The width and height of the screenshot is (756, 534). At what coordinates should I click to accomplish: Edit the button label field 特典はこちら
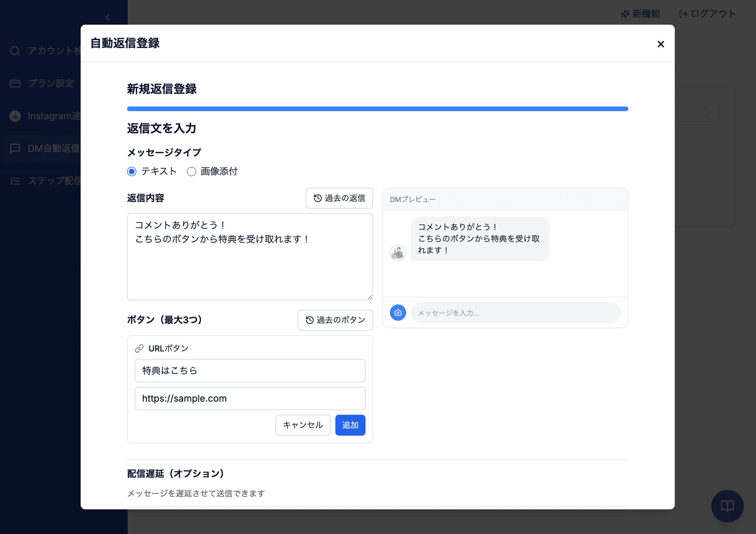(x=250, y=371)
